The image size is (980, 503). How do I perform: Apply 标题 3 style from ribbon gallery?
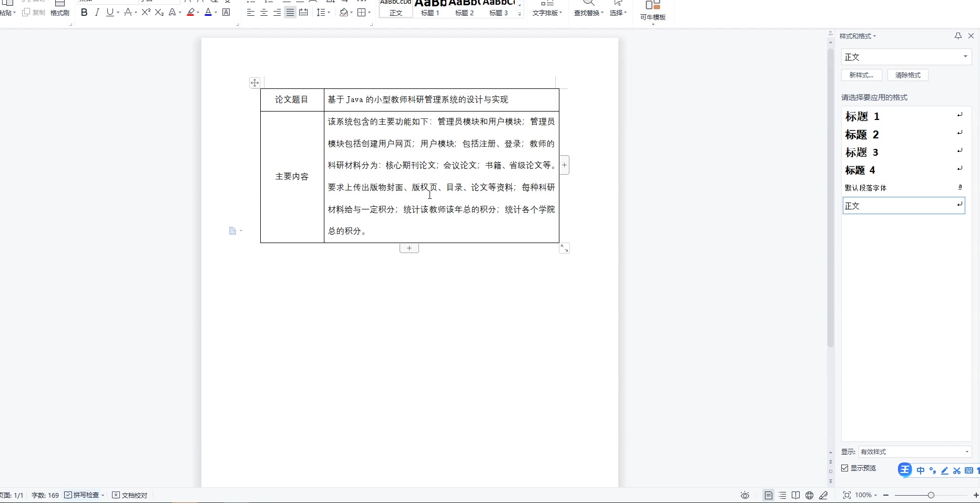click(x=498, y=8)
